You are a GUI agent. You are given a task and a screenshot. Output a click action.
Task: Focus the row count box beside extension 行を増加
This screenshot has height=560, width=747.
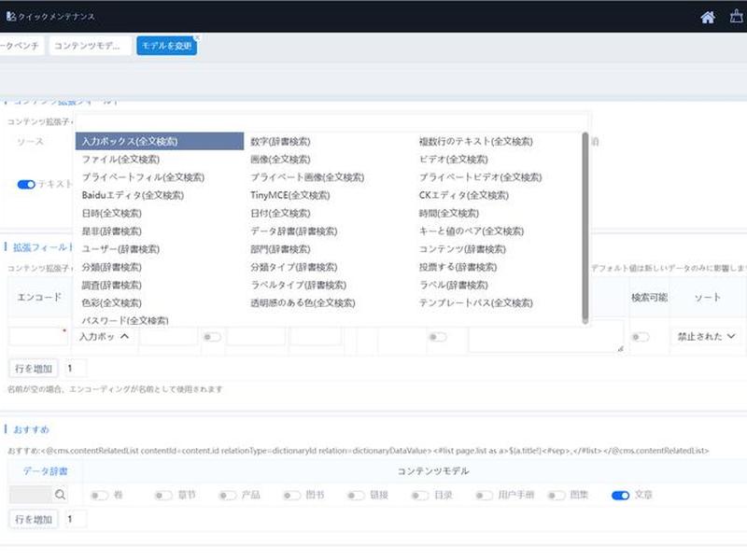point(76,369)
